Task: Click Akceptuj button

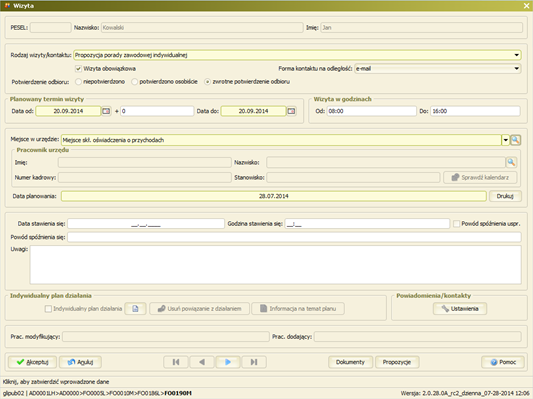Action: click(33, 362)
